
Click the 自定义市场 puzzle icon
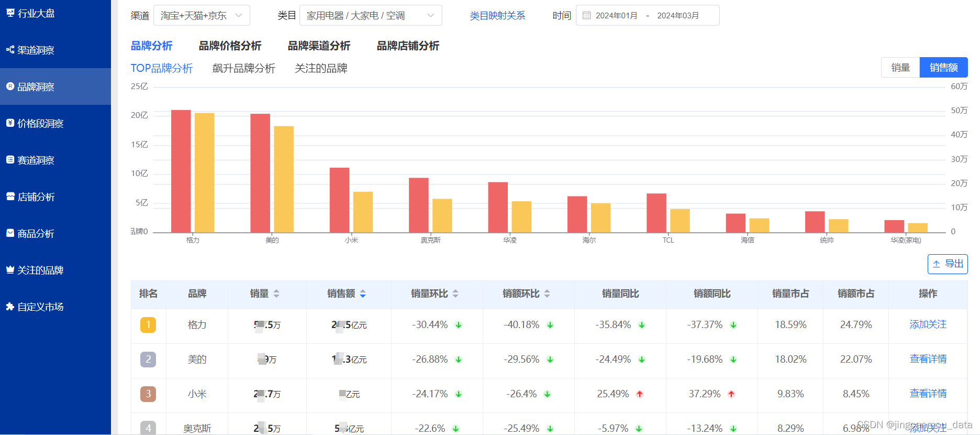pos(10,307)
